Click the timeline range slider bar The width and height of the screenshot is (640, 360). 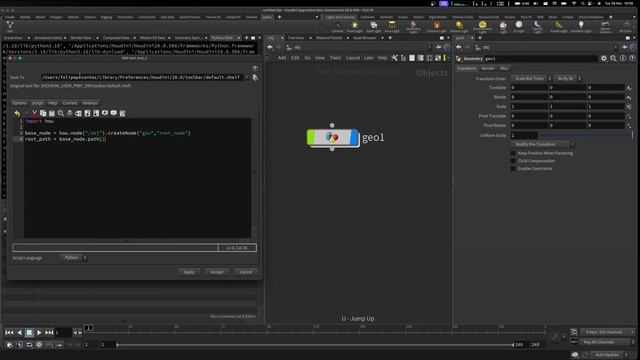click(x=315, y=345)
